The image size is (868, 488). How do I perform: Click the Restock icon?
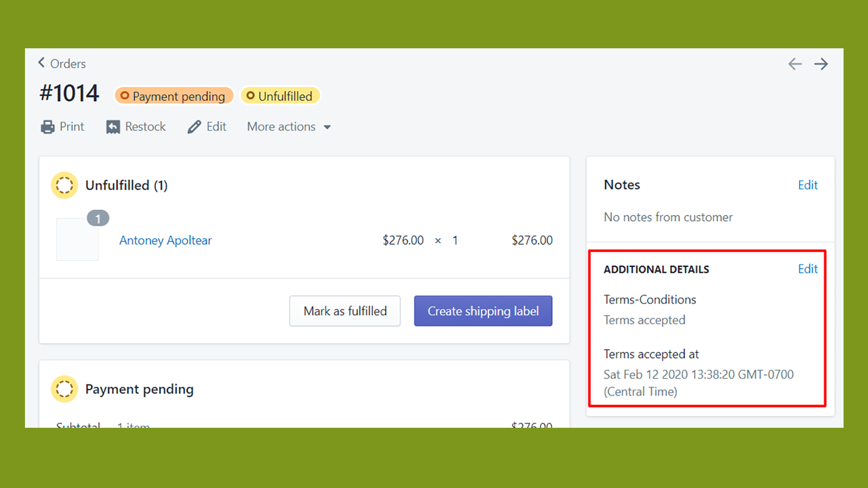click(x=113, y=127)
